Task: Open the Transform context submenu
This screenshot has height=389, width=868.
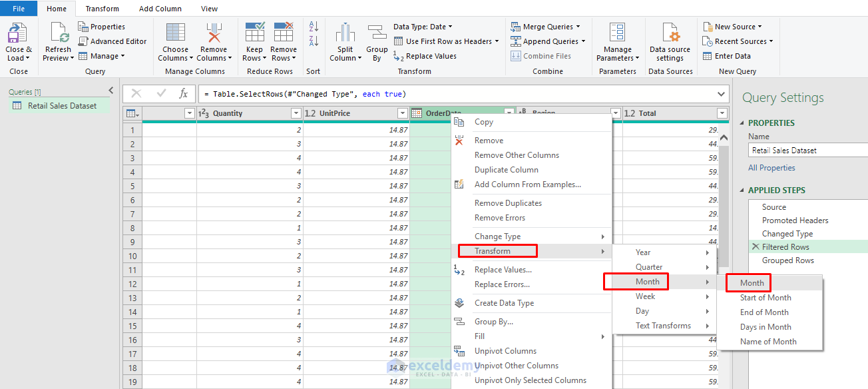Action: point(531,251)
